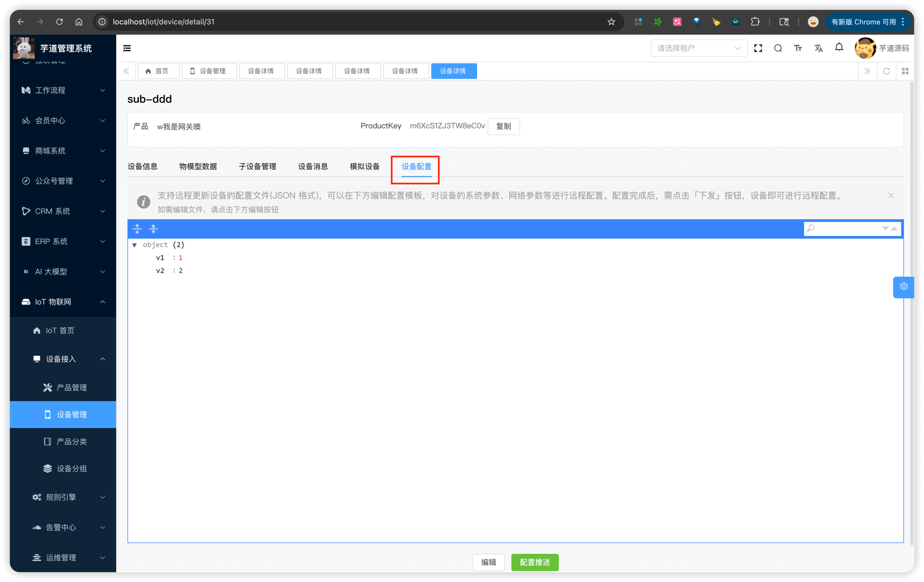Switch to the 子设备管理 tab
924x582 pixels.
coord(257,166)
